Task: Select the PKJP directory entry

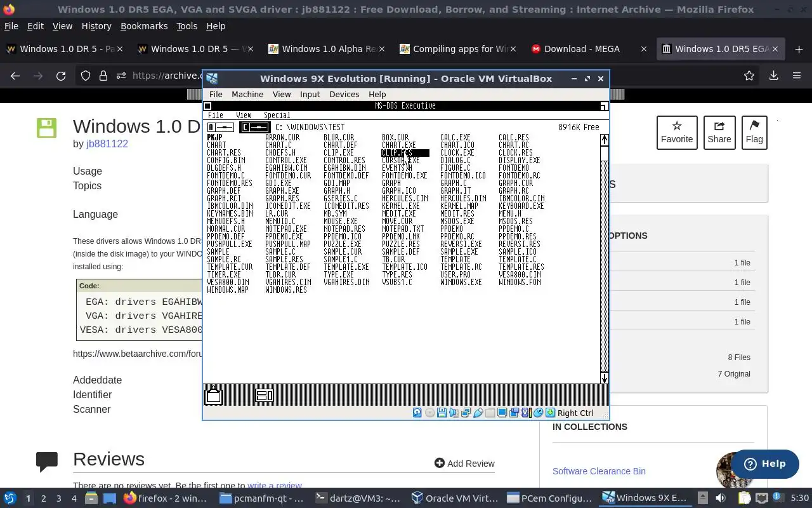Action: click(x=214, y=137)
